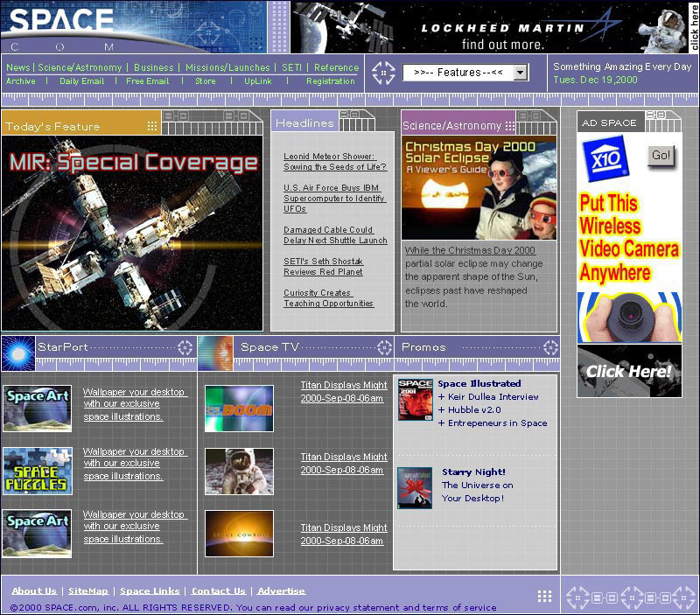
Task: Click the Click Here! ad banner
Action: pos(629,371)
